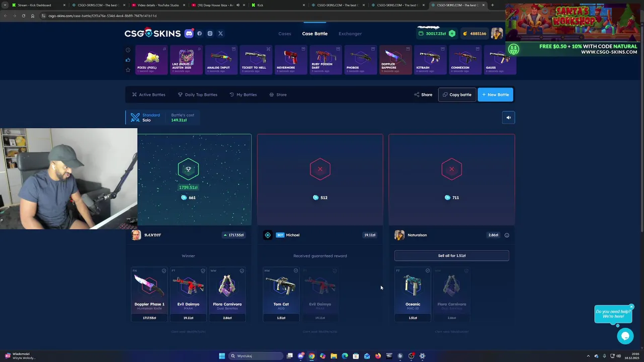Open the user profile avatar
This screenshot has height=362, width=644.
click(x=497, y=34)
